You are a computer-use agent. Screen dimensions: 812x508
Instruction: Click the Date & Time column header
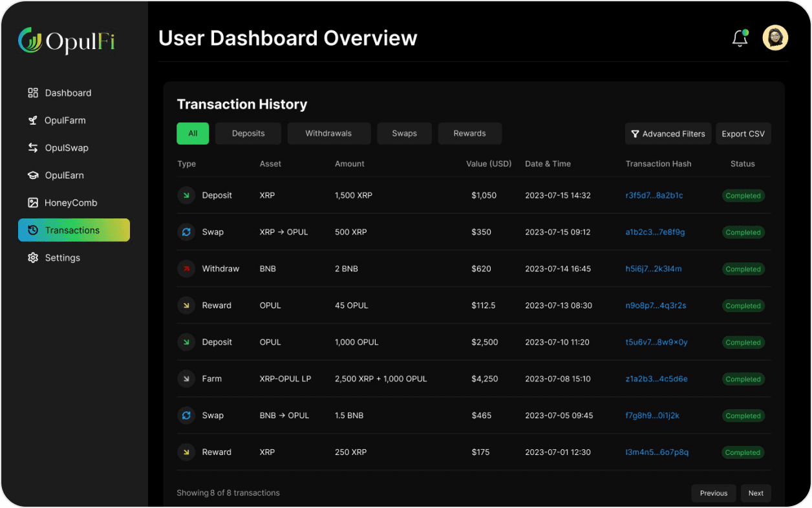[x=548, y=164]
